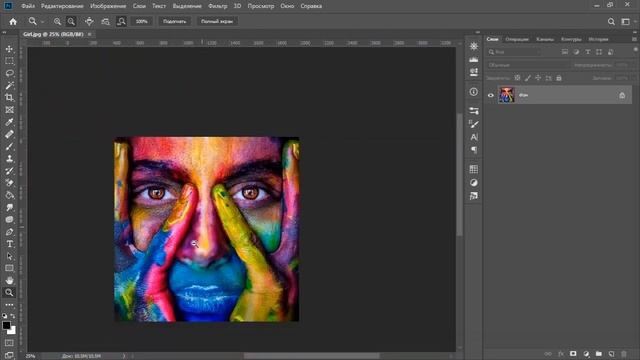Select the Sponge tool
This screenshot has height=360, width=640.
point(9,220)
